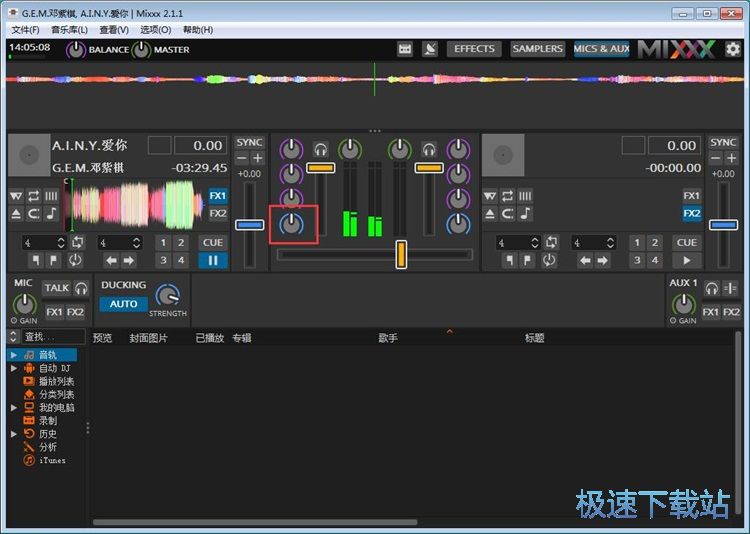The height and width of the screenshot is (534, 750).
Task: Toggle the ducking AUTO button
Action: click(x=123, y=304)
